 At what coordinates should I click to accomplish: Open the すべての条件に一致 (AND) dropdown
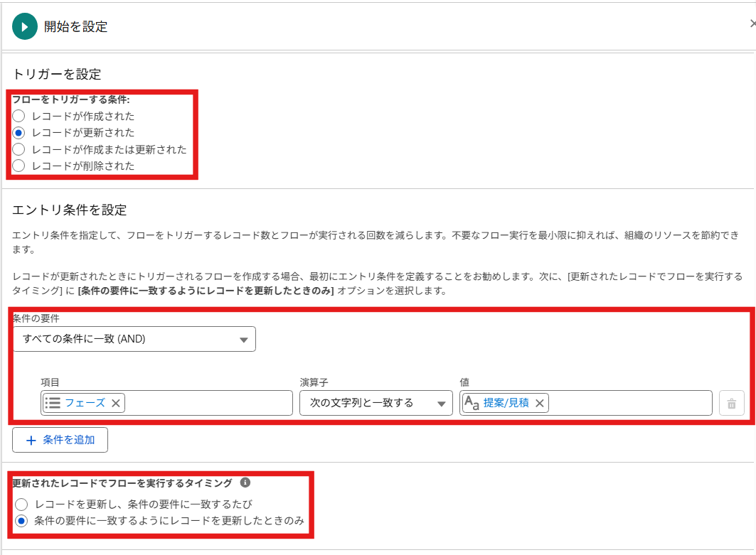pos(134,339)
